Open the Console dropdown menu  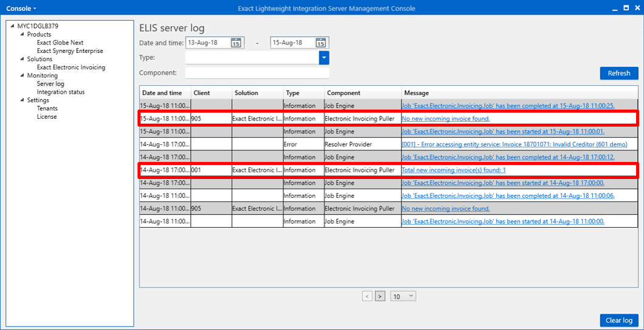click(21, 8)
